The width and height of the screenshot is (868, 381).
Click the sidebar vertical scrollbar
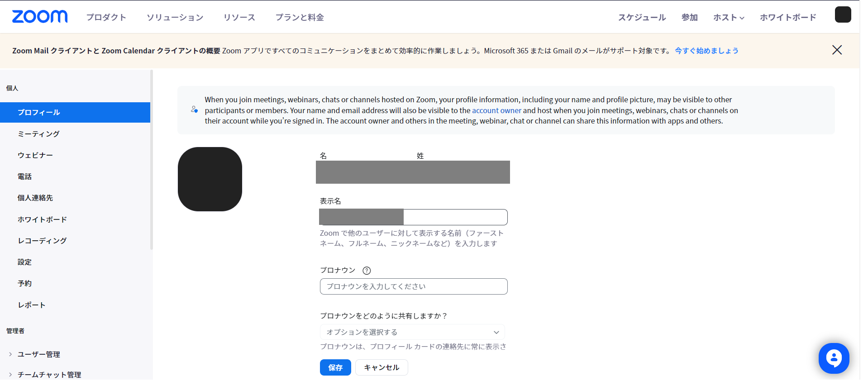(152, 159)
